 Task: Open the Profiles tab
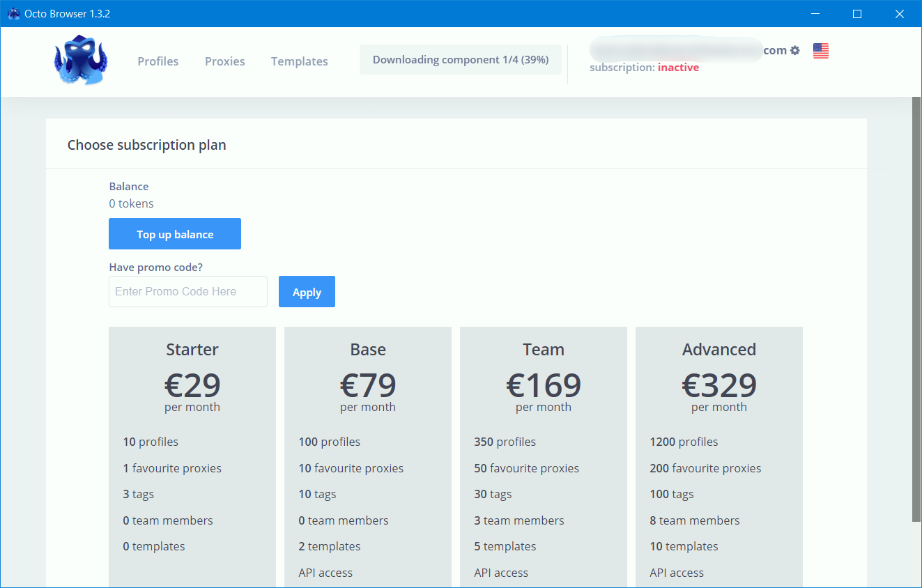157,61
